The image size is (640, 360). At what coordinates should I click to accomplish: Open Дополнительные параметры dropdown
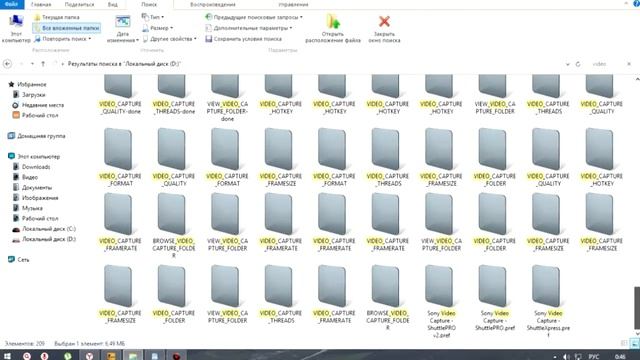pyautogui.click(x=249, y=28)
